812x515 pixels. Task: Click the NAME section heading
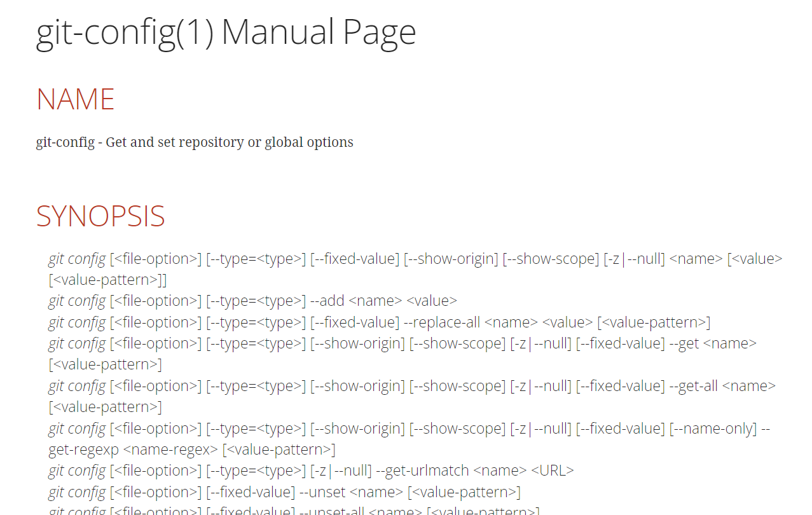point(75,99)
